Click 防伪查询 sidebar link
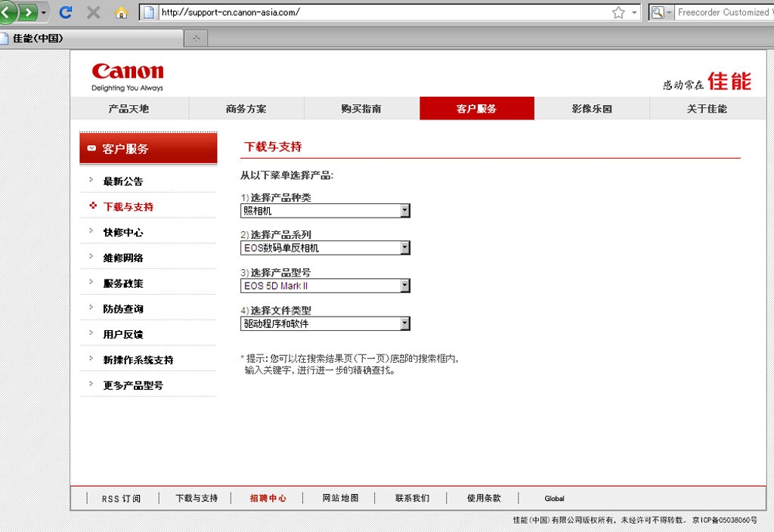 [123, 308]
